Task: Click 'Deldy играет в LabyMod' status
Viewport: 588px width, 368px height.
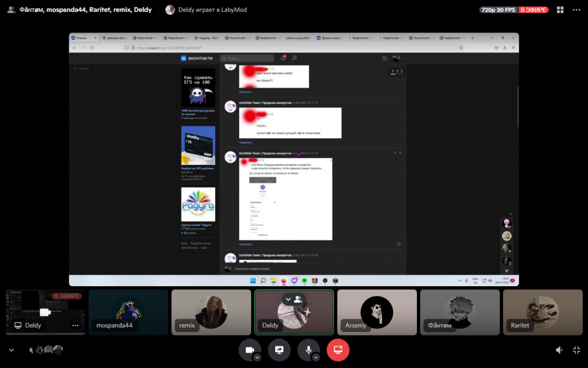Action: pyautogui.click(x=213, y=10)
